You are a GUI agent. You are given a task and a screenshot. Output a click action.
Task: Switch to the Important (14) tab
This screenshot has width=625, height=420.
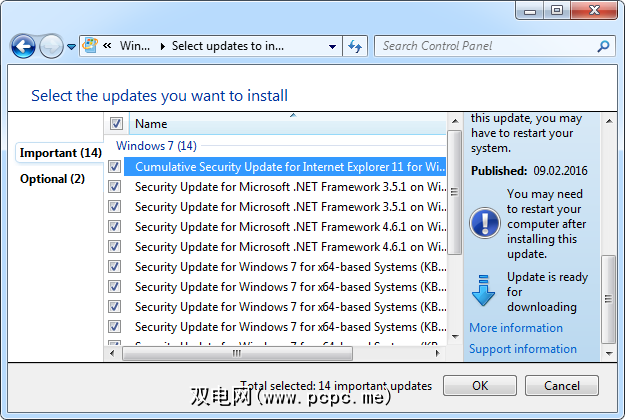click(61, 153)
